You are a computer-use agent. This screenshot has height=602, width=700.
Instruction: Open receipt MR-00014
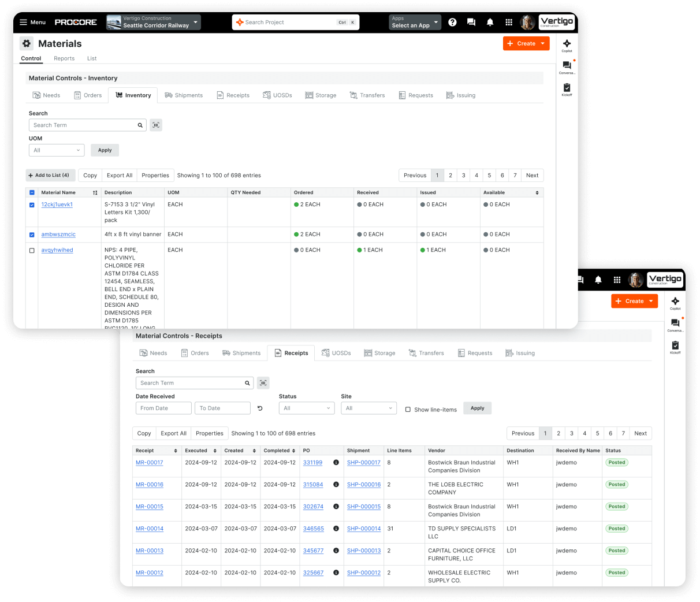click(x=149, y=529)
